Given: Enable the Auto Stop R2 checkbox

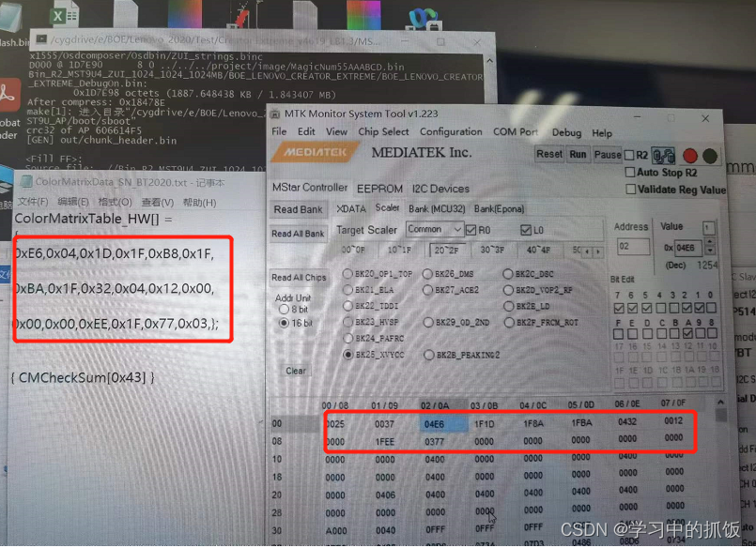Looking at the screenshot, I should click(x=631, y=174).
